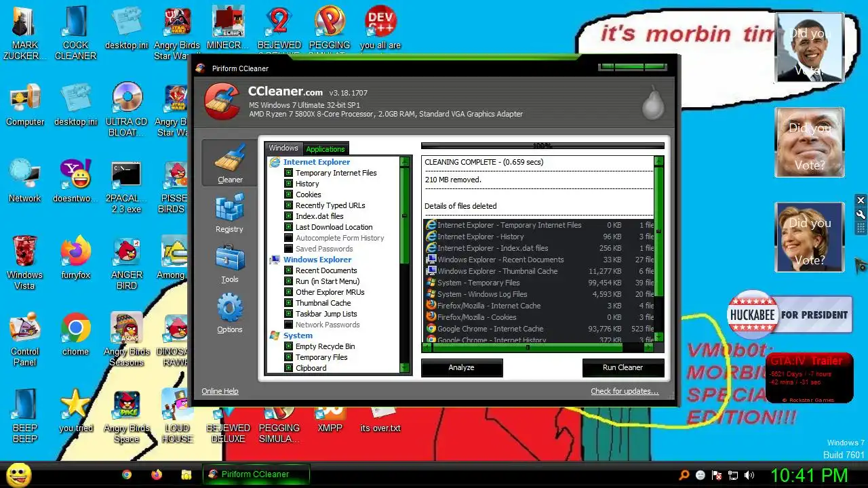Select Windows Explorer - Thumbnail Cache row
The image size is (868, 488).
point(538,271)
